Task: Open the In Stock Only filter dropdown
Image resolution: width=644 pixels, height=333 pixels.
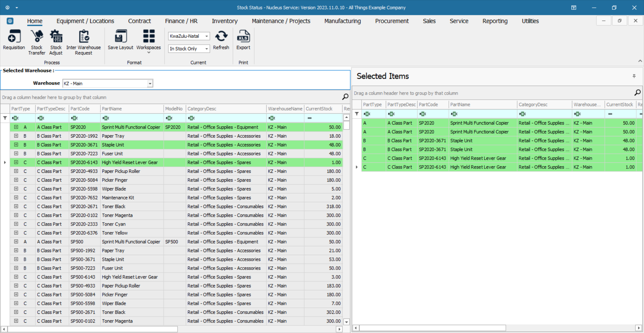Action: [x=207, y=49]
